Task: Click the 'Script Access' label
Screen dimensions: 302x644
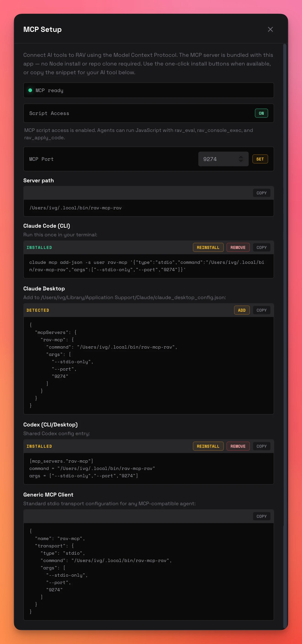Action: pyautogui.click(x=49, y=113)
